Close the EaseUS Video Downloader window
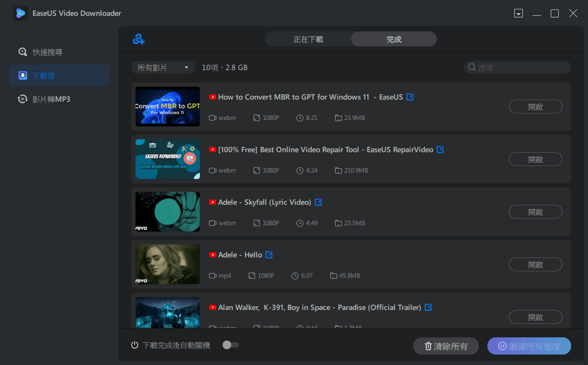 [573, 14]
